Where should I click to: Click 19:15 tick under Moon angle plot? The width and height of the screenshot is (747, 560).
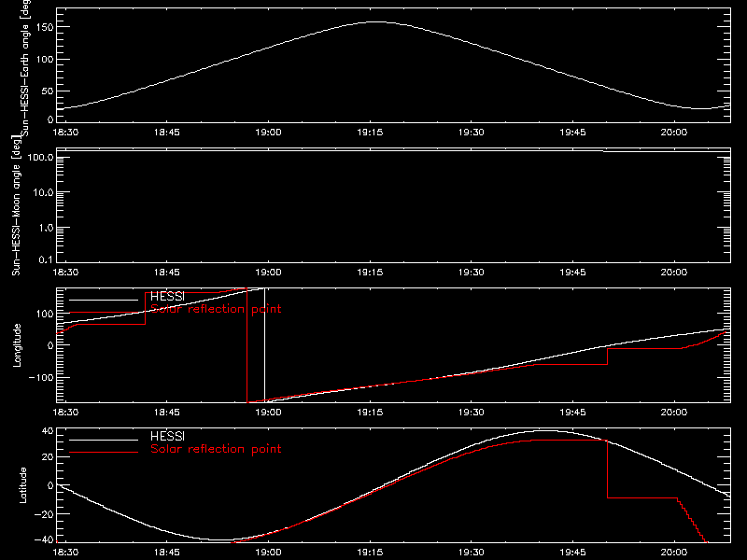pos(370,272)
